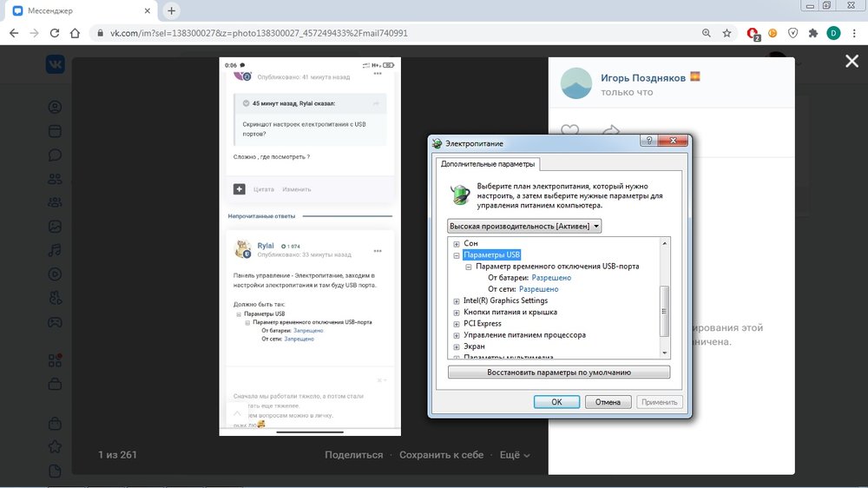Select the 'Дополнительные параметры' tab
This screenshot has width=868, height=488.
[x=488, y=163]
